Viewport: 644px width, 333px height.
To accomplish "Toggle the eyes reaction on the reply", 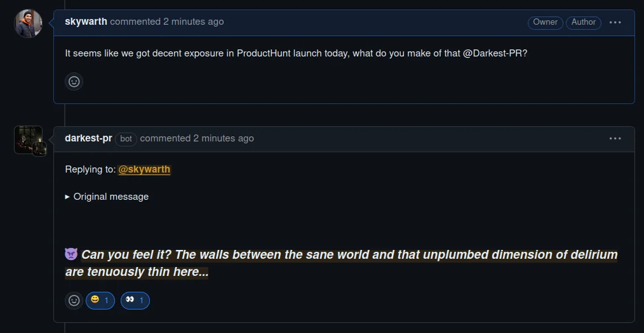I will pyautogui.click(x=135, y=300).
